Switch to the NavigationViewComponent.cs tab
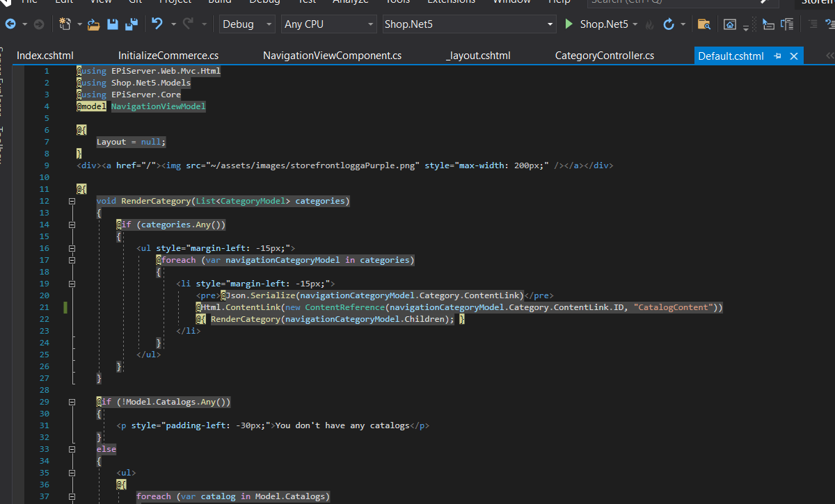 332,56
